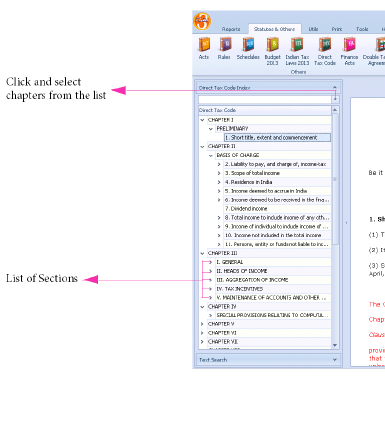Collapse the CHAPTER I tree node

tap(202, 120)
